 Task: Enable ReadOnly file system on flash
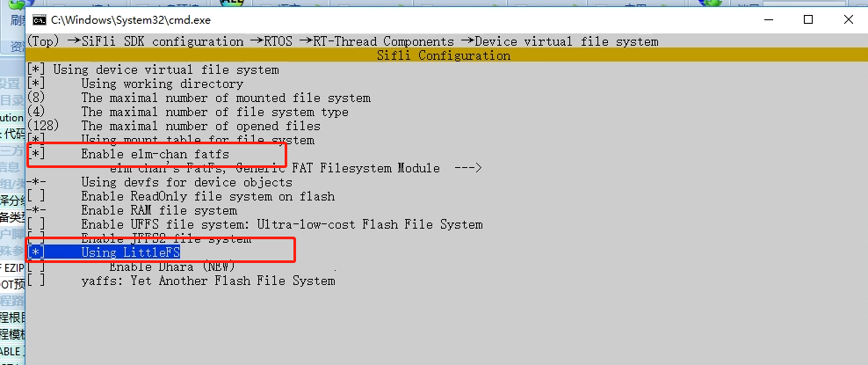(x=180, y=197)
